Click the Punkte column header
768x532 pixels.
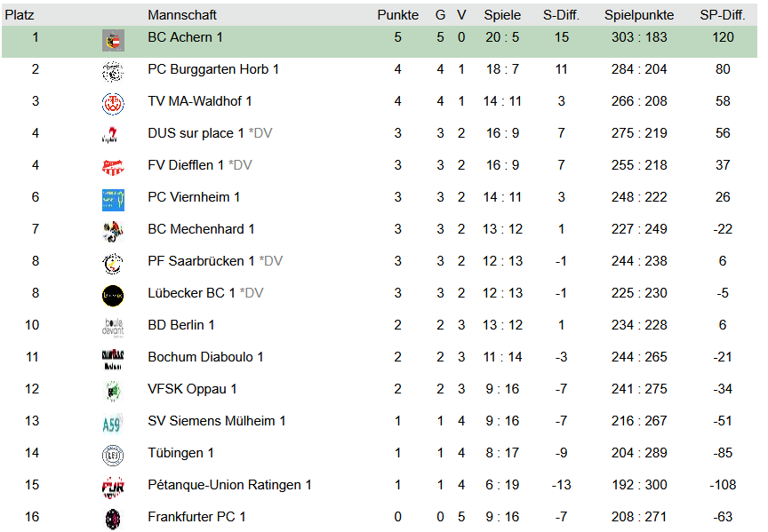[x=397, y=15]
